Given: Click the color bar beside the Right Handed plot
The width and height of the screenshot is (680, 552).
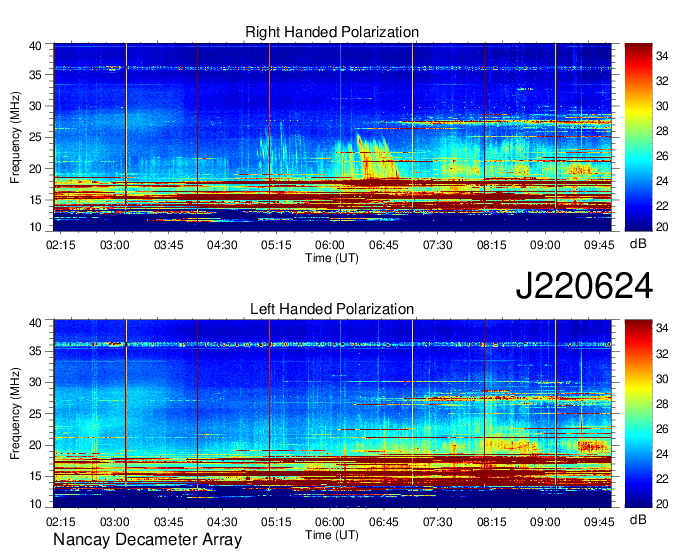Looking at the screenshot, I should (638, 137).
